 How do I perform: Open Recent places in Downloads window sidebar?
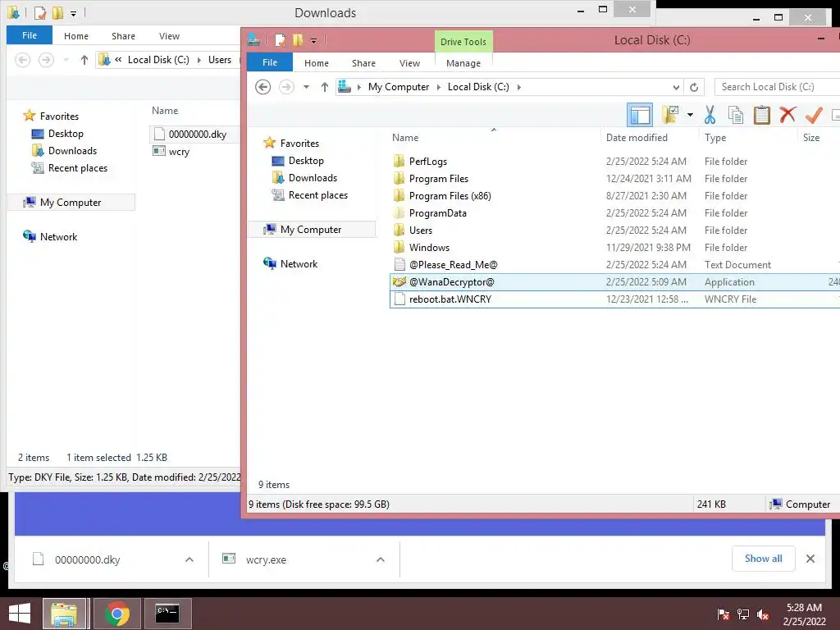pyautogui.click(x=77, y=167)
